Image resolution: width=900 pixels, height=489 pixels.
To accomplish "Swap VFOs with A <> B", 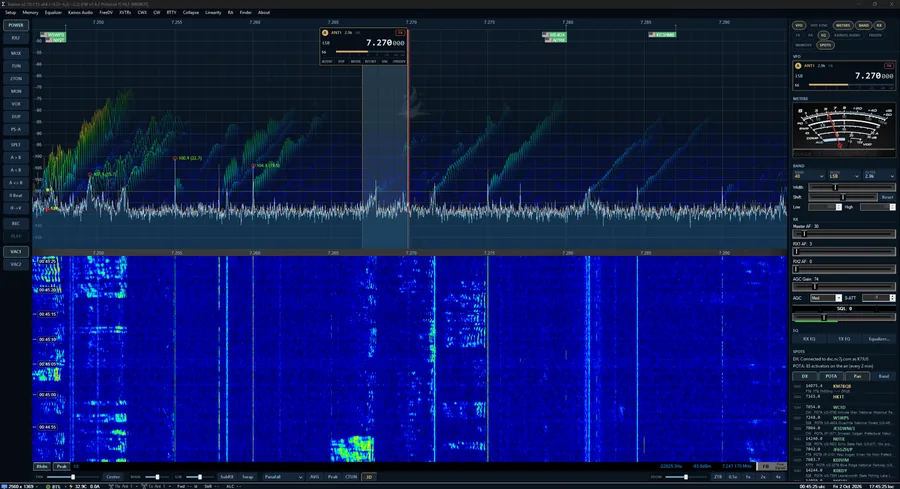I will pos(16,183).
